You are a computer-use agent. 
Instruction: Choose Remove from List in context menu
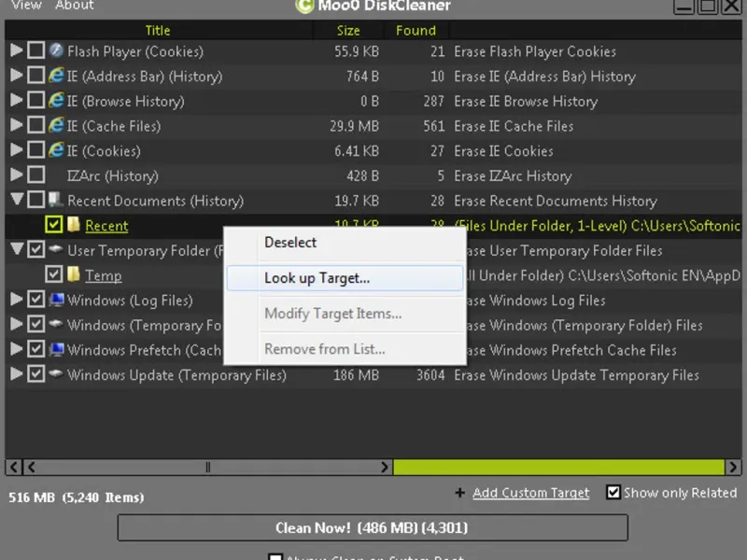click(x=345, y=349)
